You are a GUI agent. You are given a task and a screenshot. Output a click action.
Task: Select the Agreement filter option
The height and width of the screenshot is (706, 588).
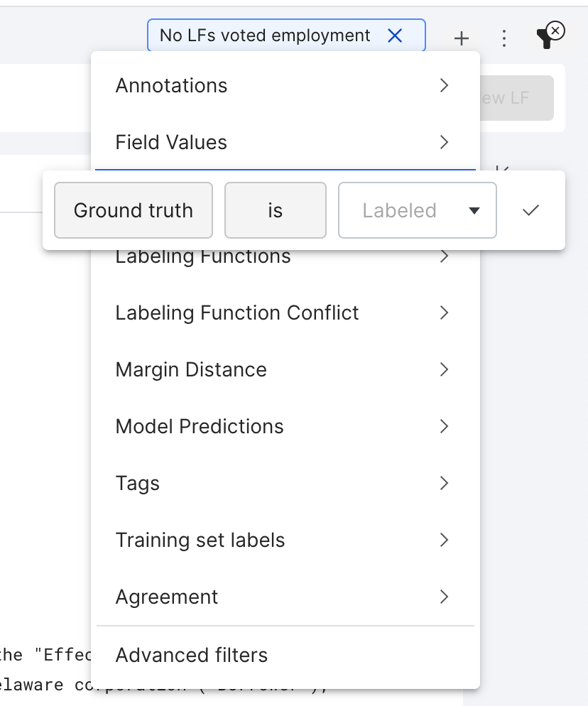pyautogui.click(x=285, y=597)
